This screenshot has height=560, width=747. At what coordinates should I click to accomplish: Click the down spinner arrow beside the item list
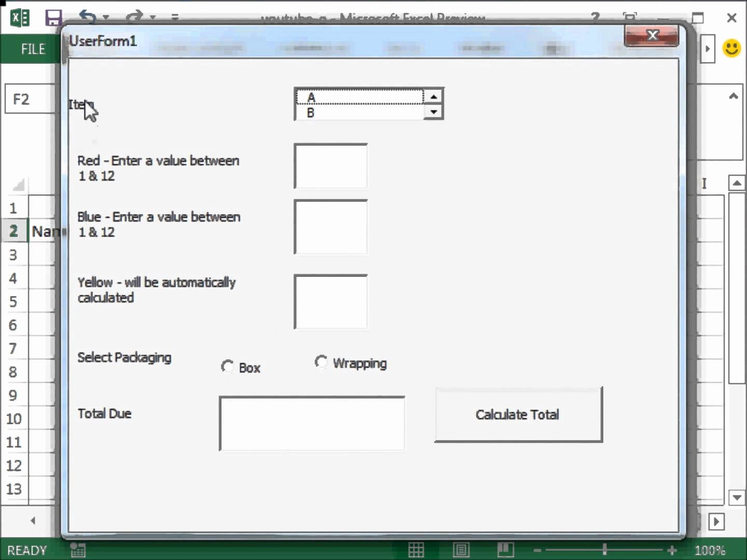tap(434, 113)
